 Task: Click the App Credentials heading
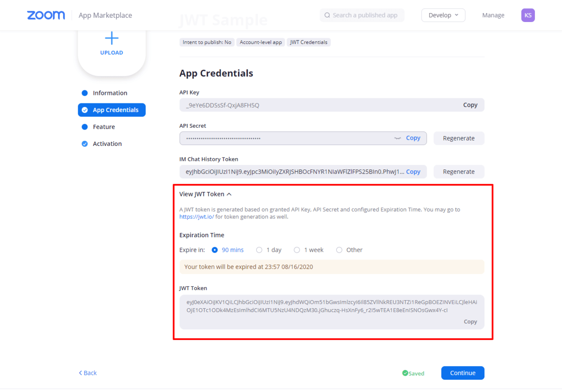pos(216,73)
